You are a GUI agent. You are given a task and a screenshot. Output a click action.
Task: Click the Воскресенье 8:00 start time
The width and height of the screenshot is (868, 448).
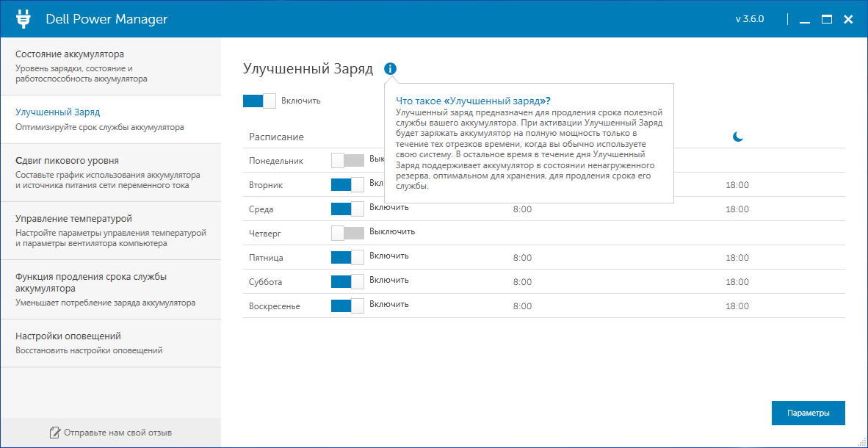523,306
